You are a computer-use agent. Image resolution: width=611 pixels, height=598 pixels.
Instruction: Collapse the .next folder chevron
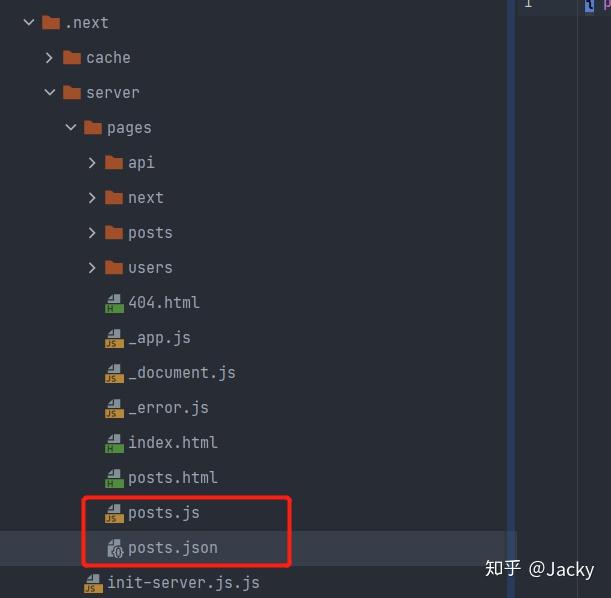pyautogui.click(x=29, y=23)
